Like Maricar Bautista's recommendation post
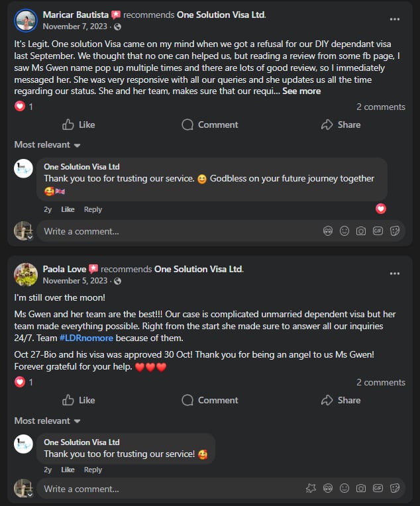The image size is (420, 506). pos(78,125)
